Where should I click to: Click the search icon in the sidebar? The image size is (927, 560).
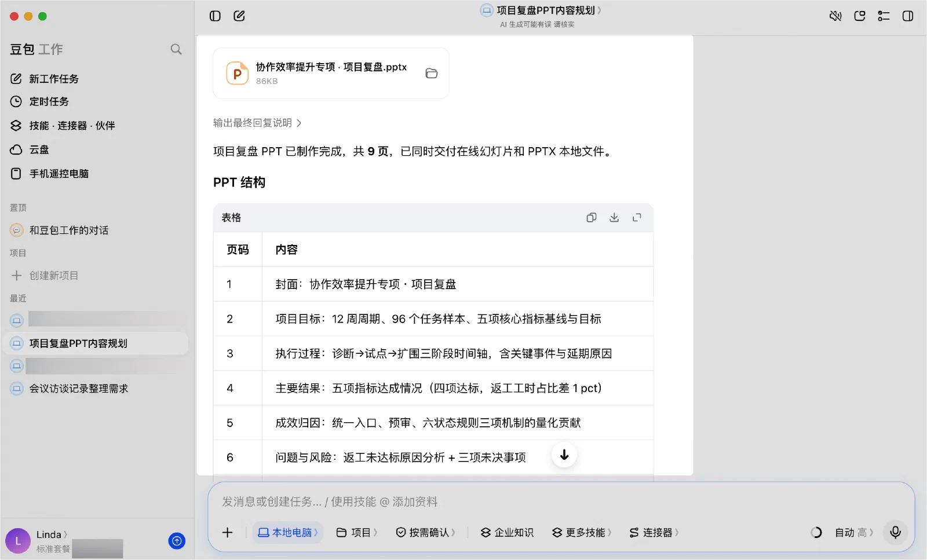[176, 49]
